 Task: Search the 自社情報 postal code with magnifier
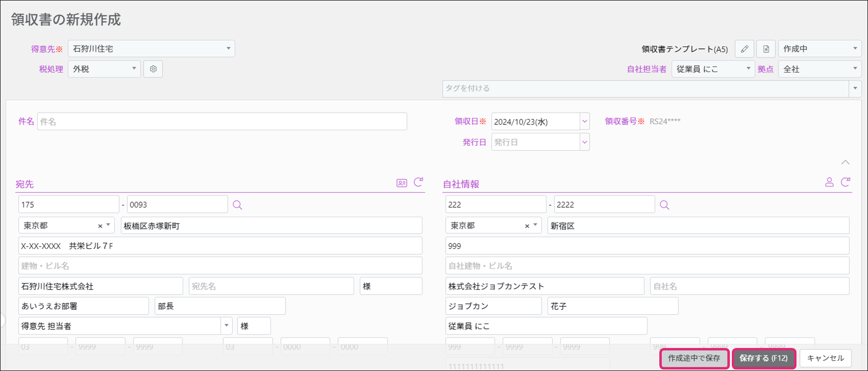click(x=664, y=205)
